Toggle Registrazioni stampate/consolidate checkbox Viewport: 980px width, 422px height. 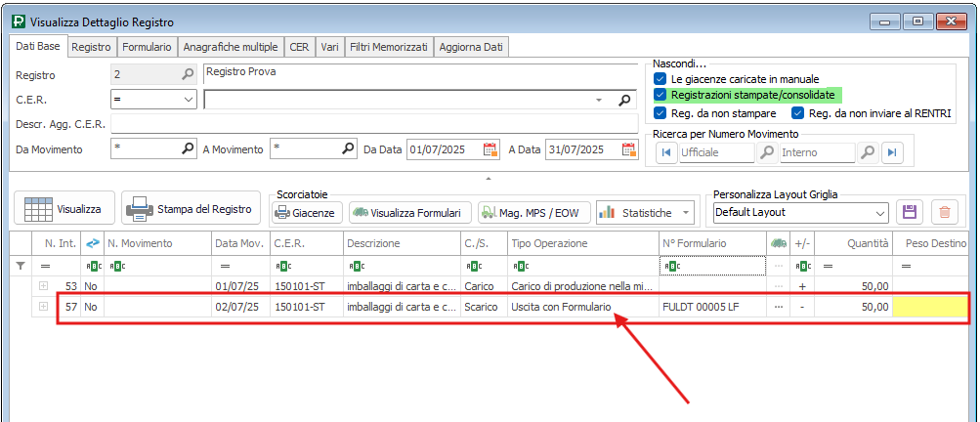[x=660, y=95]
